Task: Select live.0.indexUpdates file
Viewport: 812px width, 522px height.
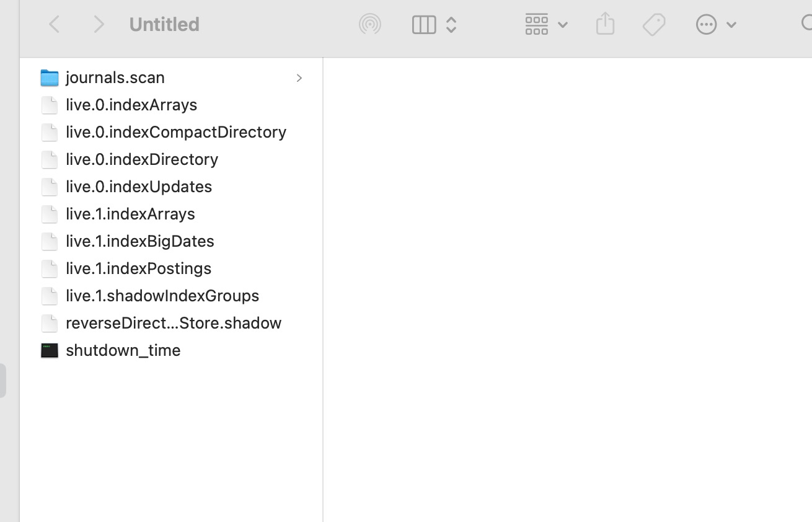Action: (139, 187)
